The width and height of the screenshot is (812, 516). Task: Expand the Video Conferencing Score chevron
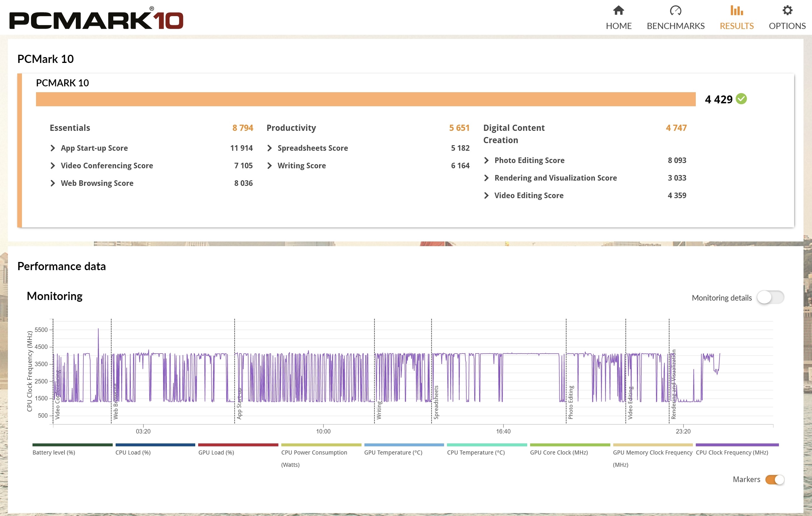53,166
